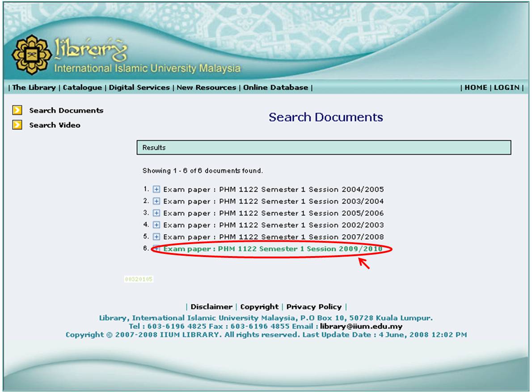
Task: Open the Privacy Policy footer link
Action: coord(314,307)
